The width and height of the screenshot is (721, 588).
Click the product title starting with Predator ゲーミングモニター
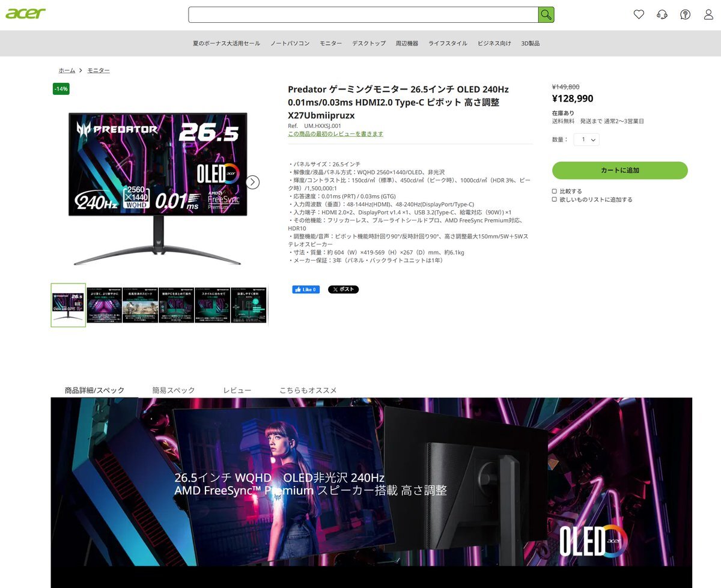pyautogui.click(x=398, y=102)
